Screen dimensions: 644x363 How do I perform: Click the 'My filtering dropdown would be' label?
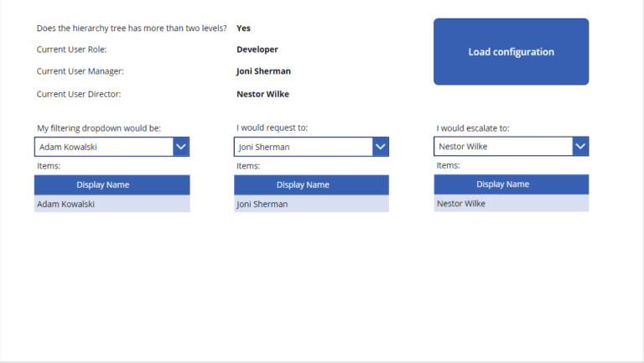(99, 128)
